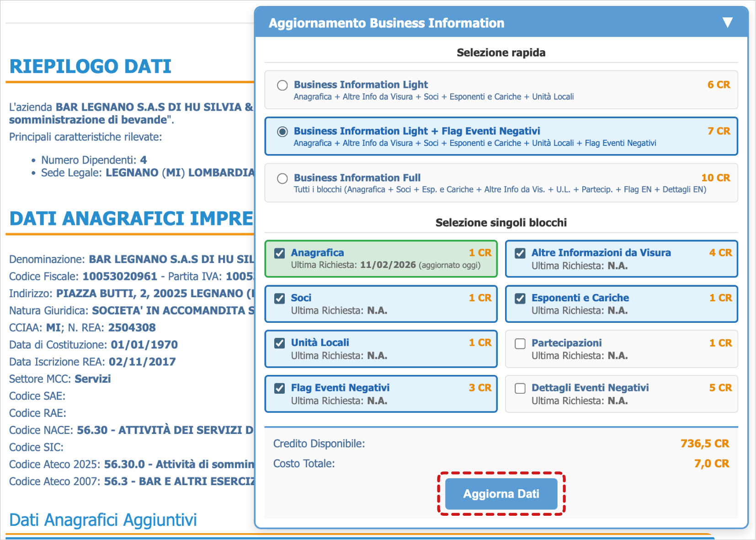
Task: Collapse the Aggiornamento Business Information panel arrow
Action: (727, 23)
